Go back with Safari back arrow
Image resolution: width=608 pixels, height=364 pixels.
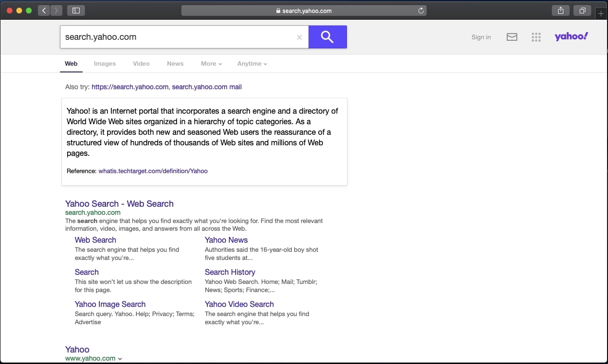coord(44,11)
